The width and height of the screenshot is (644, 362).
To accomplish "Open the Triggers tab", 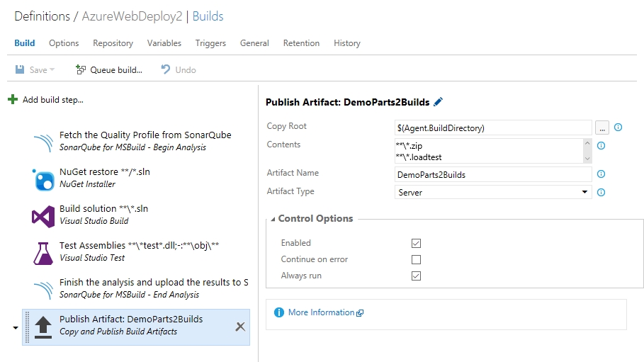I will 210,43.
